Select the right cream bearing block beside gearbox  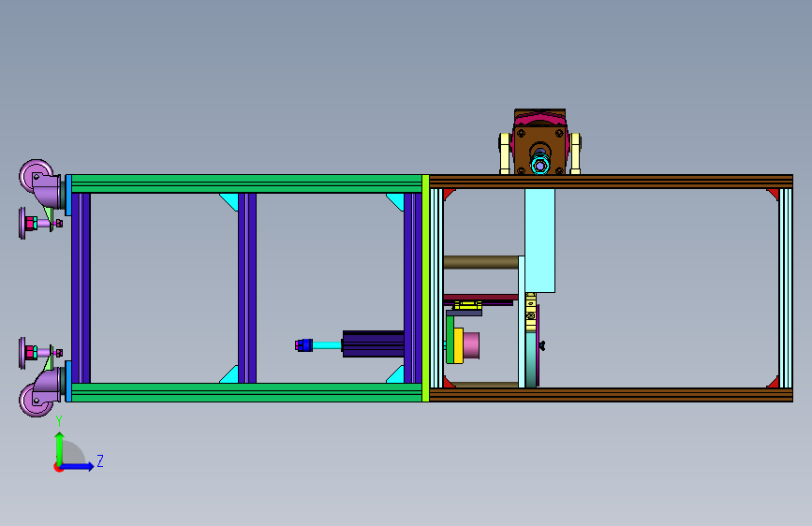[575, 153]
